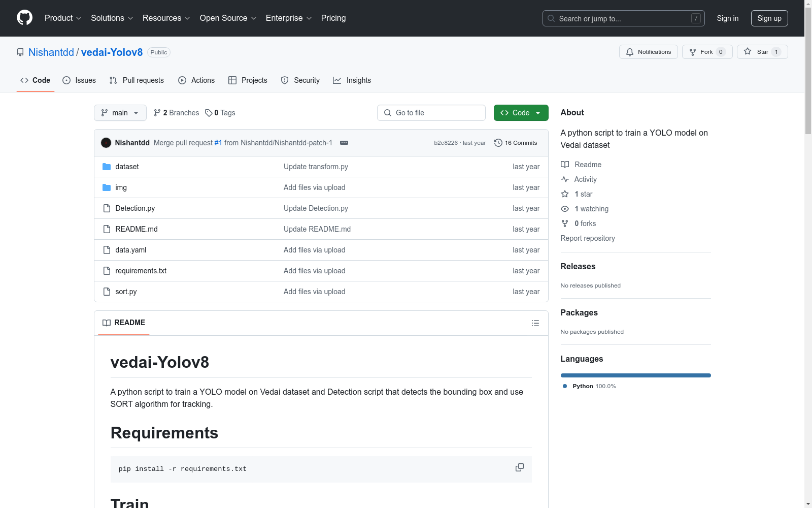Click the requirements.txt file icon
812x508 pixels.
coord(107,271)
